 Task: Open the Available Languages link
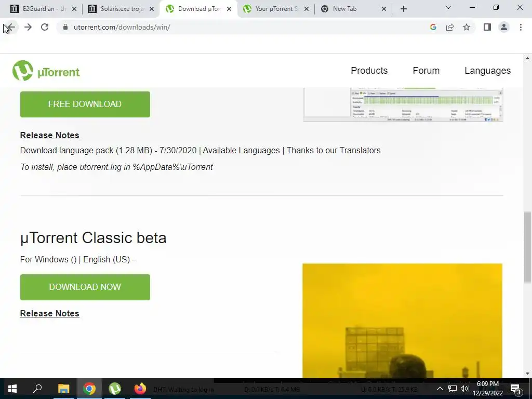click(241, 150)
